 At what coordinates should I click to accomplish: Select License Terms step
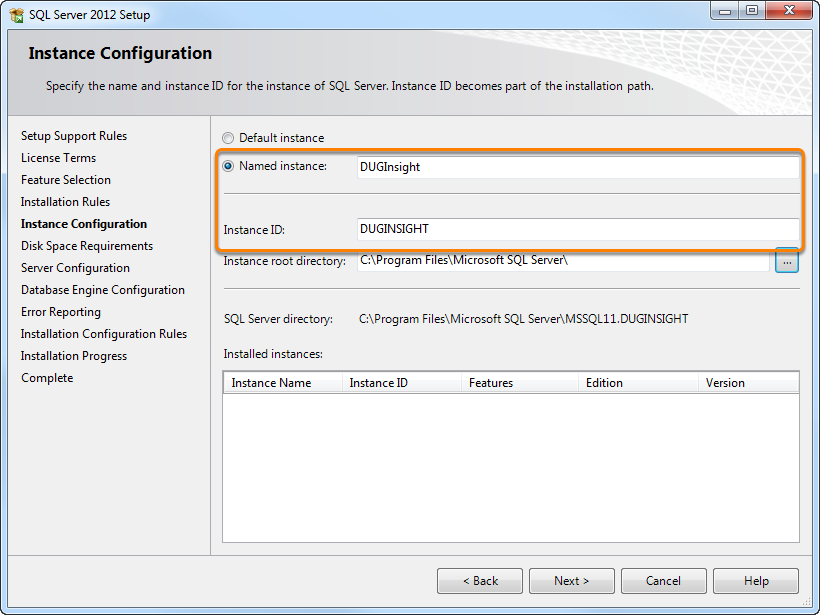(59, 158)
